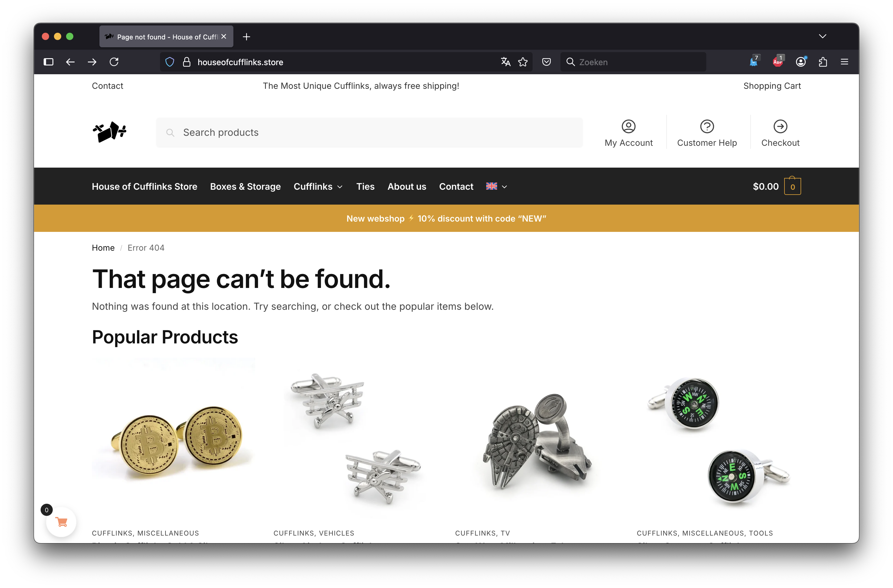Screen dimensions: 893x588
Task: Click the free shipping tagline text
Action: tap(361, 86)
